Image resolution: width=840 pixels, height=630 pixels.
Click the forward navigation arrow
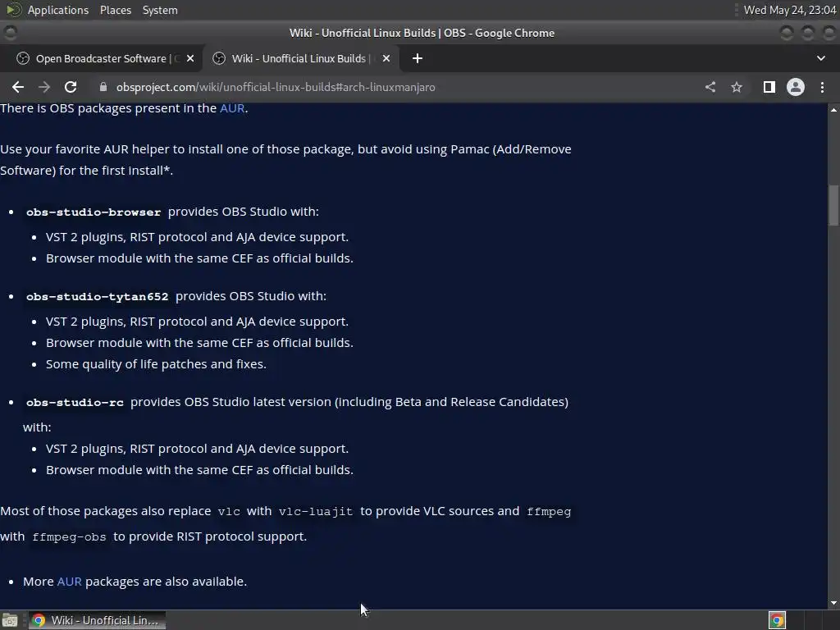pyautogui.click(x=44, y=87)
